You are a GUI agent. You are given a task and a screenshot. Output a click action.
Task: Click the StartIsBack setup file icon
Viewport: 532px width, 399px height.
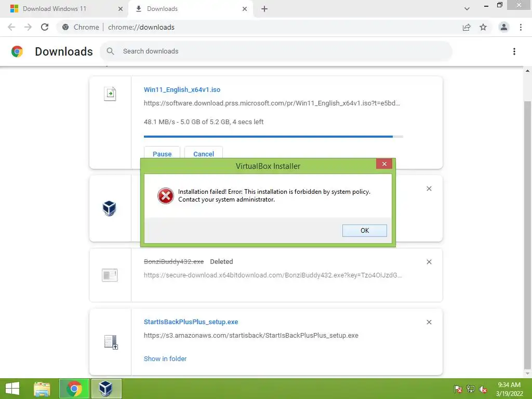(111, 342)
